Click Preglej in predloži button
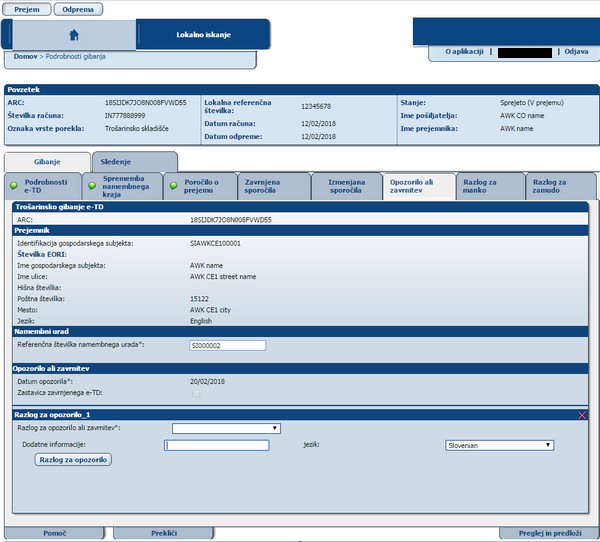Viewport: 600px width, 542px height. 550,533
